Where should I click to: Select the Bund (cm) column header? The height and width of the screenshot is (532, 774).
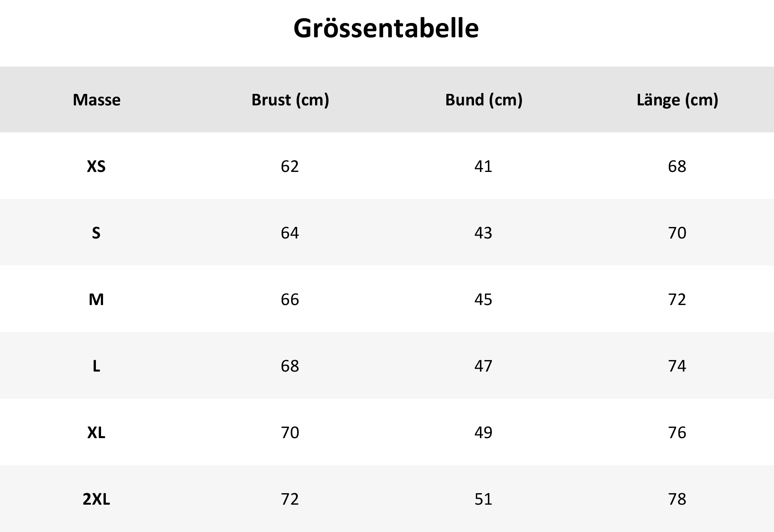point(484,100)
